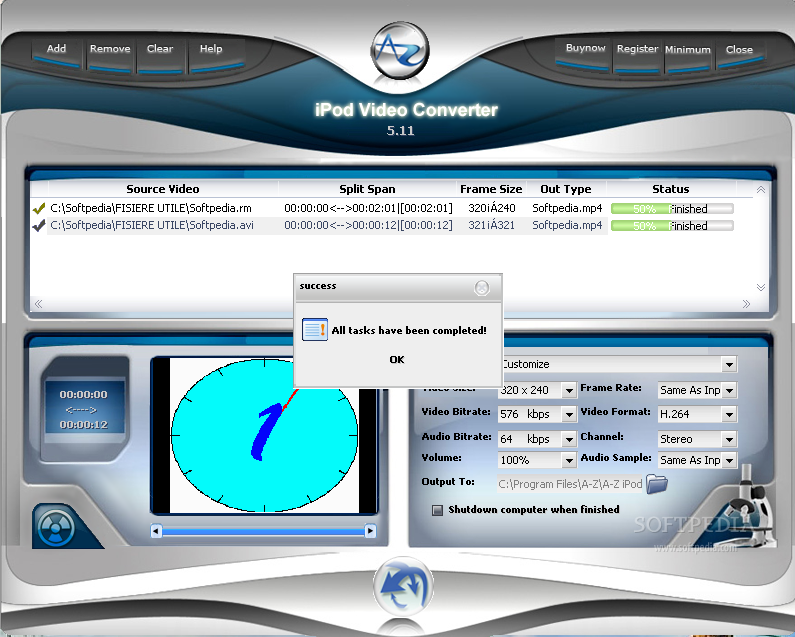Click the preview seek slider track

coord(263,531)
